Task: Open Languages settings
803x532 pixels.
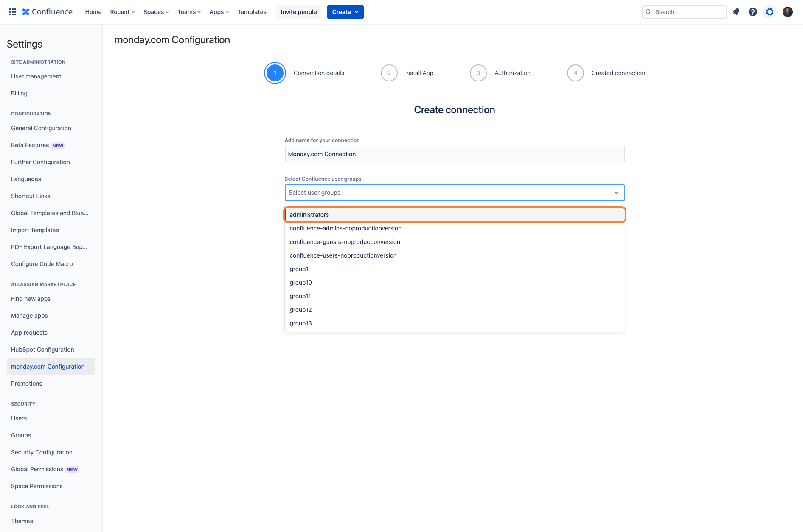Action: 26,179
